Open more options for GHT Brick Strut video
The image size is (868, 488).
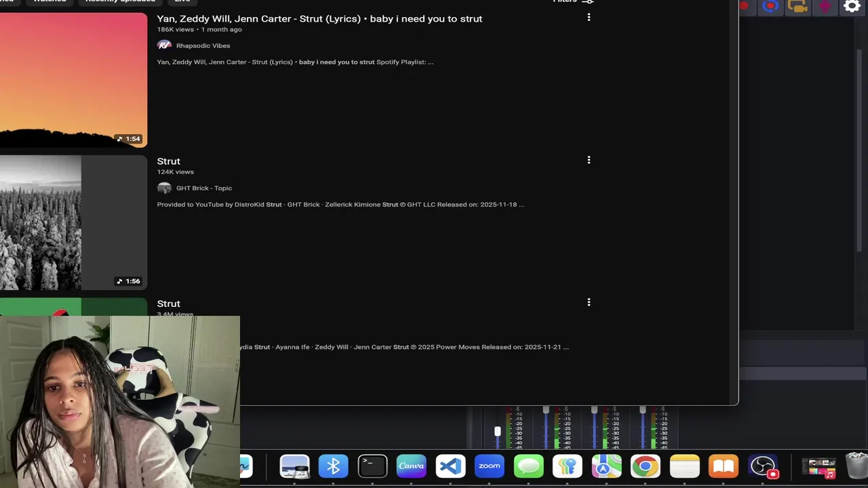point(589,160)
